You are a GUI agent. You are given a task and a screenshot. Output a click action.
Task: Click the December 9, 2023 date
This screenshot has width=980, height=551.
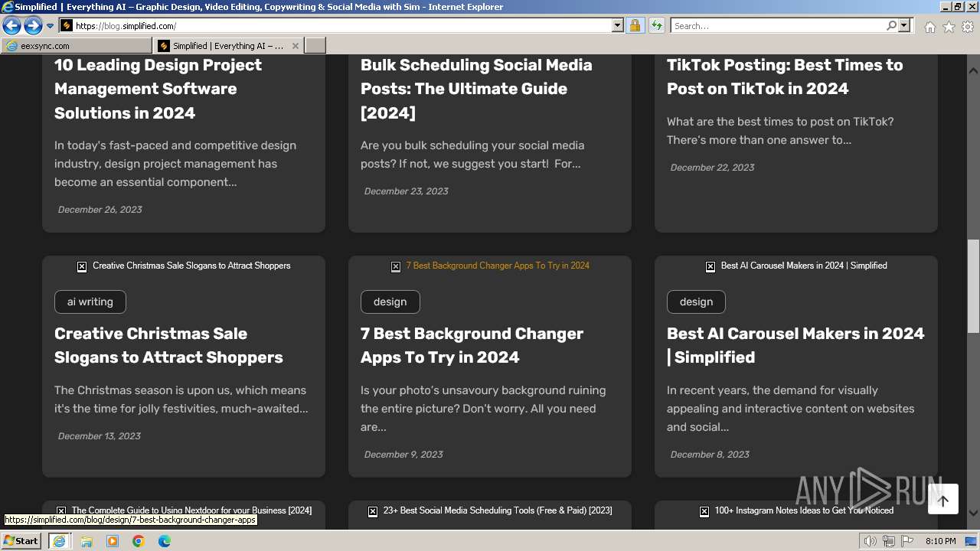click(x=403, y=455)
